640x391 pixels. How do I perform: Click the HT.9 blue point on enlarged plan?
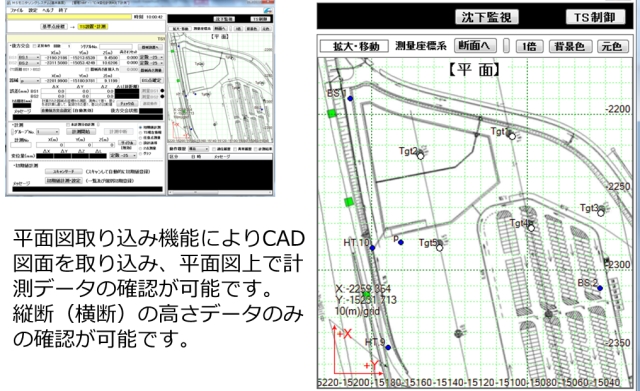click(x=388, y=347)
